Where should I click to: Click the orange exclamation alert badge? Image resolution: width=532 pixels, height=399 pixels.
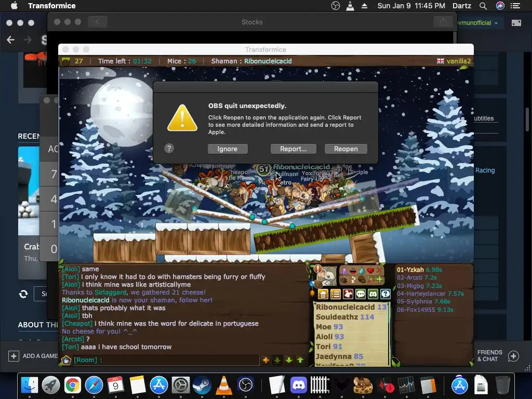[x=318, y=269]
